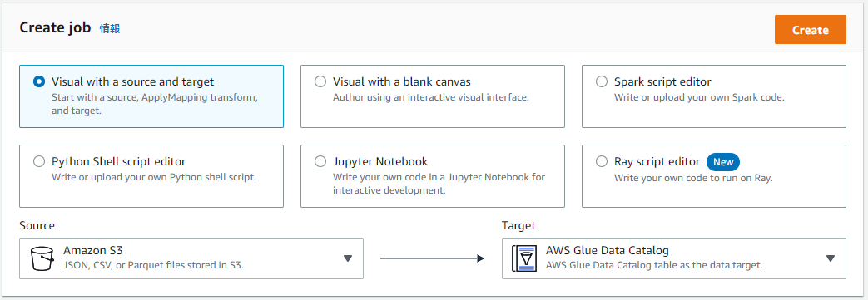
Task: Click the Python shell script description text
Action: [x=154, y=177]
